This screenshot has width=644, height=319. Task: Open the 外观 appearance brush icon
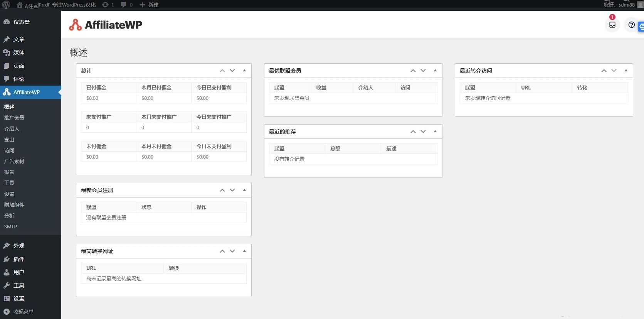click(7, 246)
